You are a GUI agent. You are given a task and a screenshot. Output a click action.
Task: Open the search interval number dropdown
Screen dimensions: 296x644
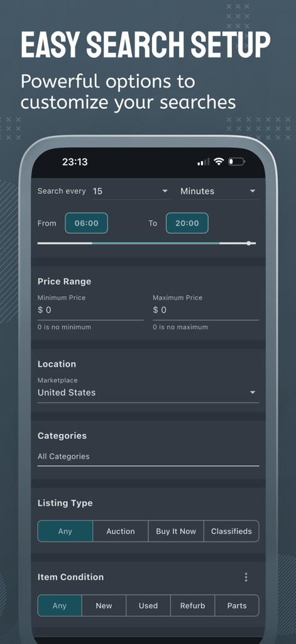tap(132, 191)
